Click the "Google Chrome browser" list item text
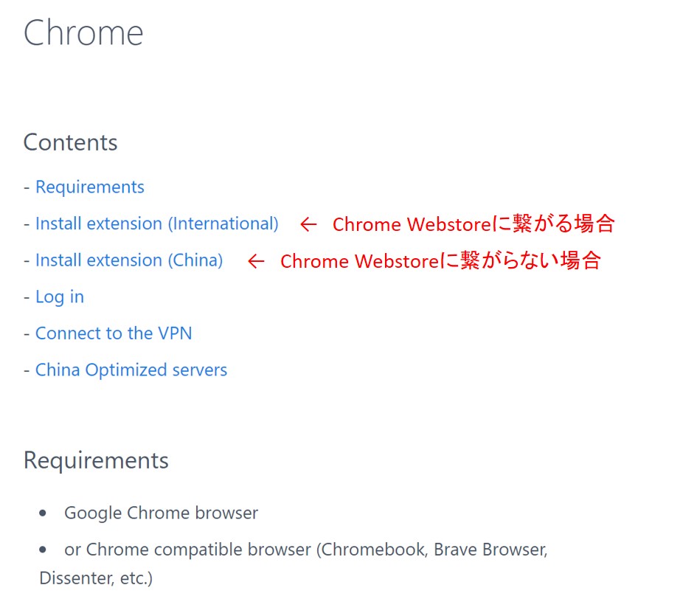The height and width of the screenshot is (616, 683). pos(161,513)
